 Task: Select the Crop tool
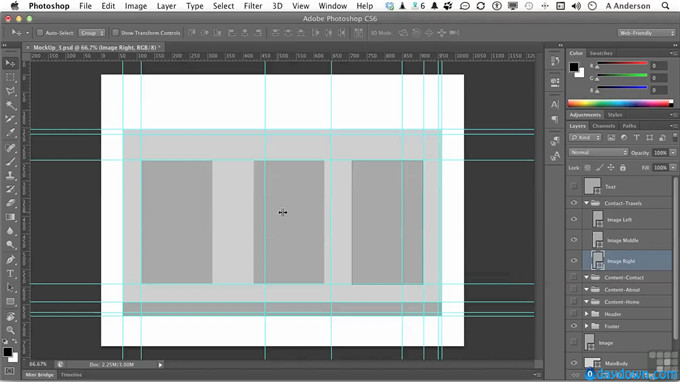coord(10,119)
